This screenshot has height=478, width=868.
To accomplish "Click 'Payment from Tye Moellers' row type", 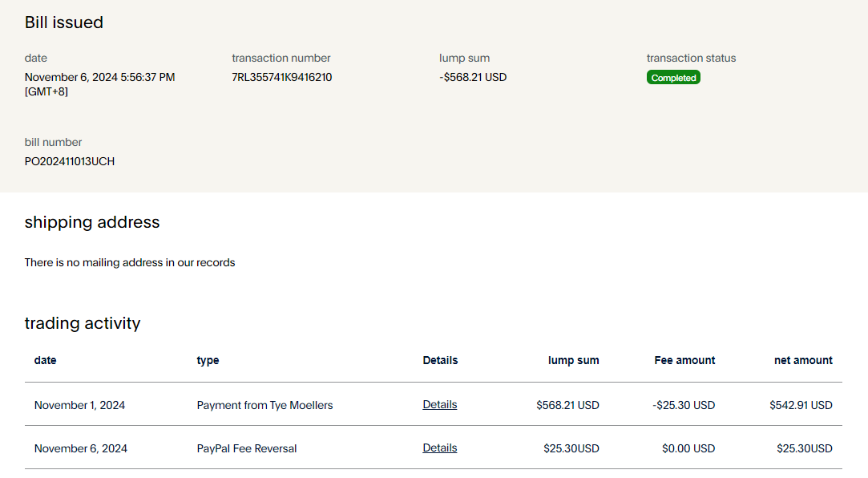I will coord(264,405).
